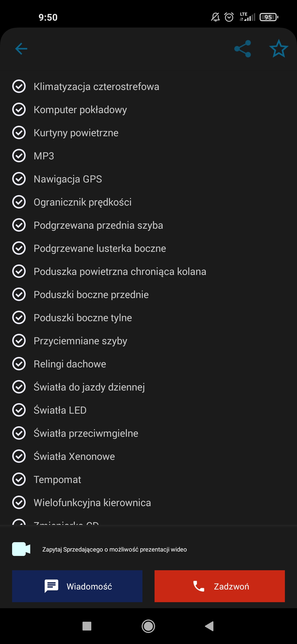Tap the video camera icon
Viewport: 297px width, 644px height.
point(21,549)
